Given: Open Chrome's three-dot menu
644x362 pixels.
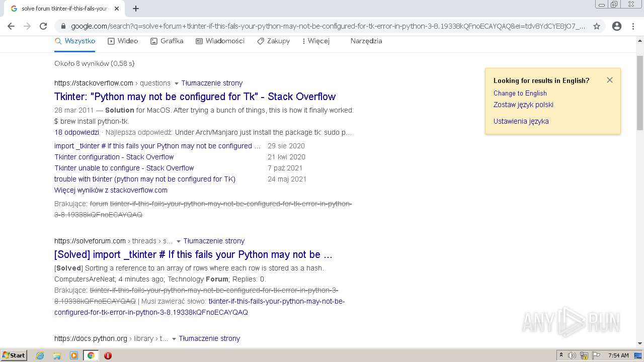Looking at the screenshot, I should [x=633, y=26].
